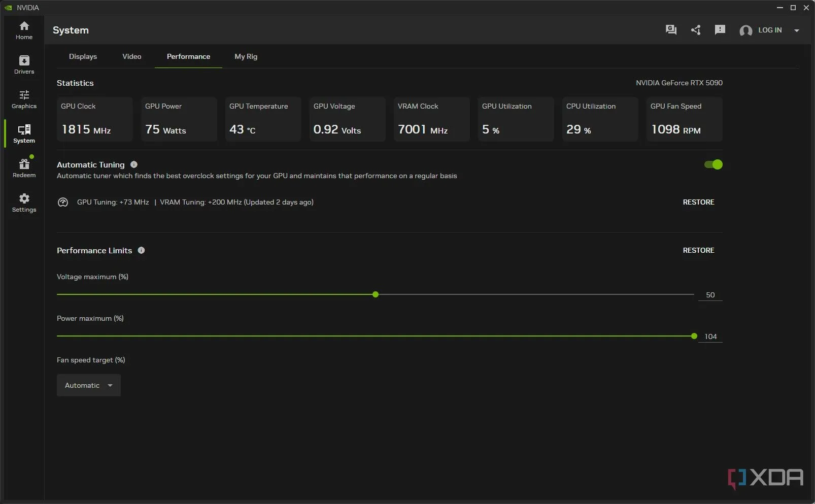Click the share icon in header

(x=696, y=30)
